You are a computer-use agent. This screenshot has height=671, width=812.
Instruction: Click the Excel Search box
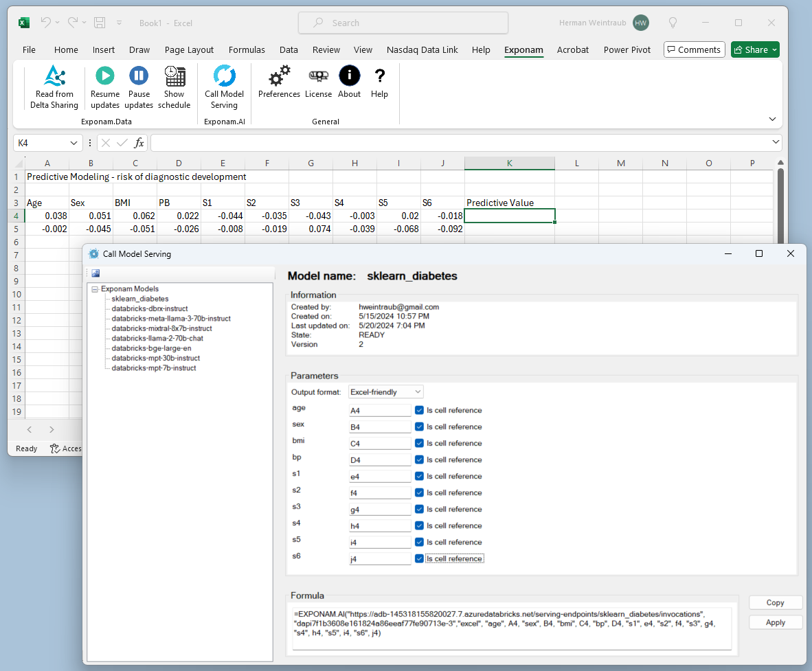tap(403, 23)
